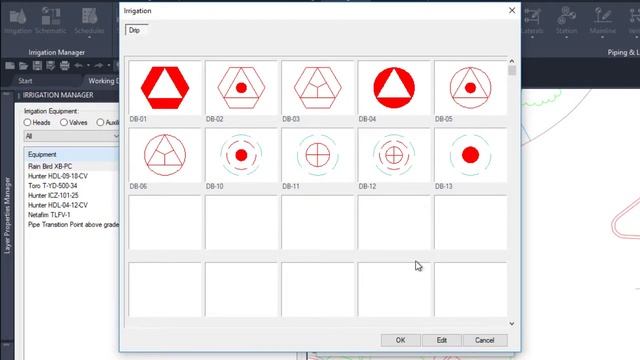Click the scroll down arrow of symbol list
The image size is (640, 360).
(512, 324)
